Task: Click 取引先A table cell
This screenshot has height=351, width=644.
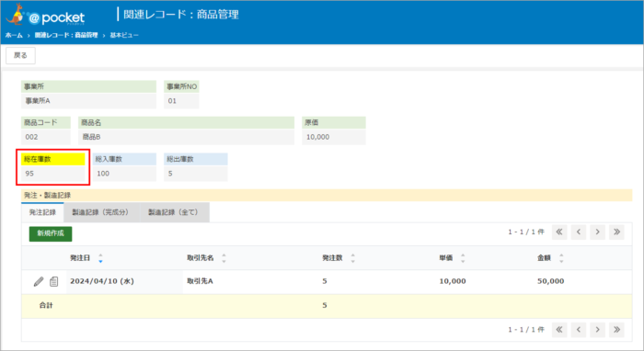Action: (200, 281)
